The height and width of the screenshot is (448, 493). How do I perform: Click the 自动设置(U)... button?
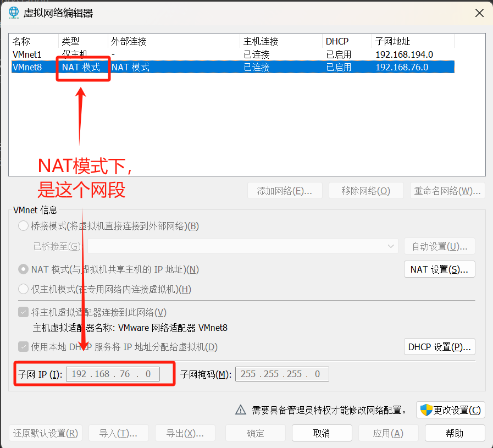[x=440, y=246]
